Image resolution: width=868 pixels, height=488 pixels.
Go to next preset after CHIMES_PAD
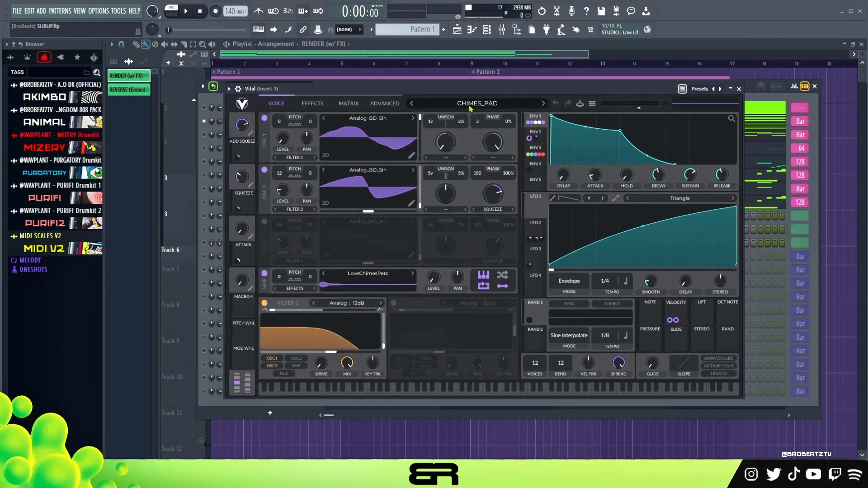coord(543,103)
